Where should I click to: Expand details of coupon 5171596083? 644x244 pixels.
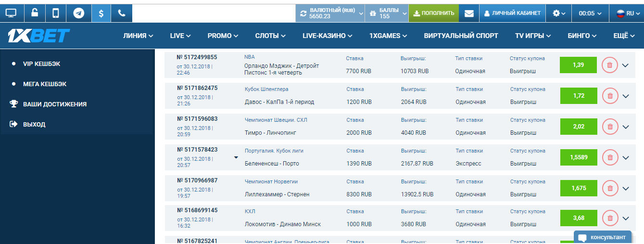[x=625, y=127]
